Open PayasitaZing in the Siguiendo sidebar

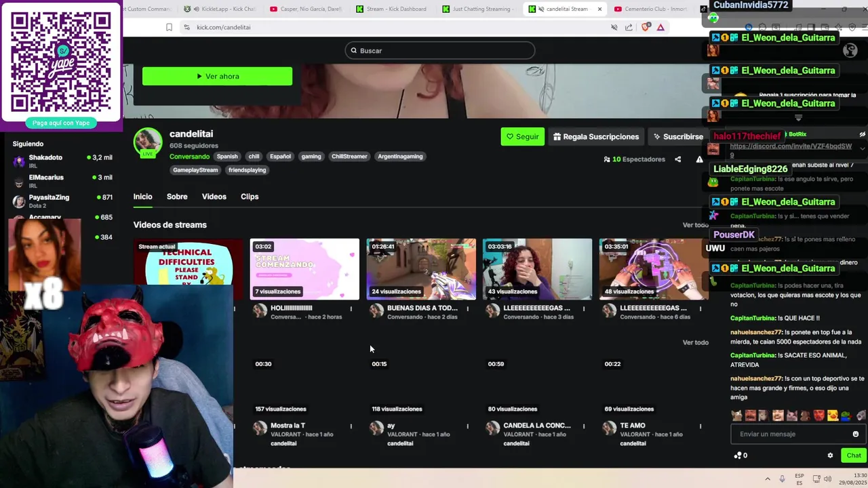pos(62,201)
